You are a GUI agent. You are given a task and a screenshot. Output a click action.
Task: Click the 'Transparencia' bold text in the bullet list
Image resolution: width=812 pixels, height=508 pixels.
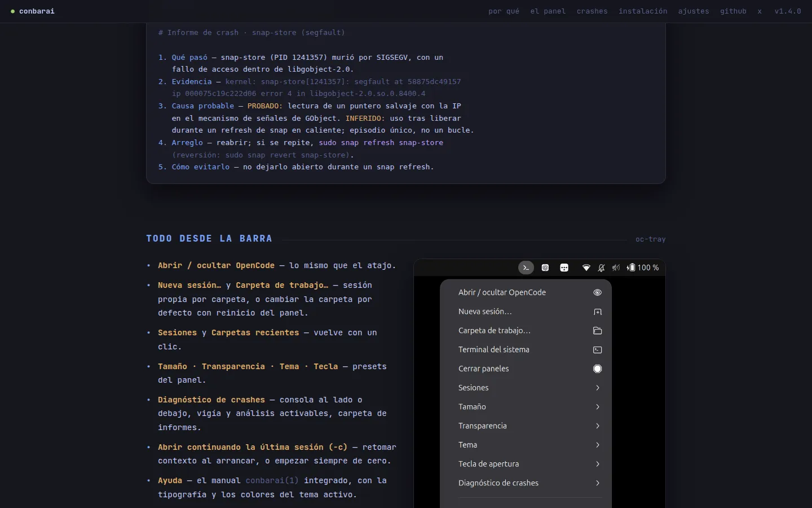click(233, 367)
